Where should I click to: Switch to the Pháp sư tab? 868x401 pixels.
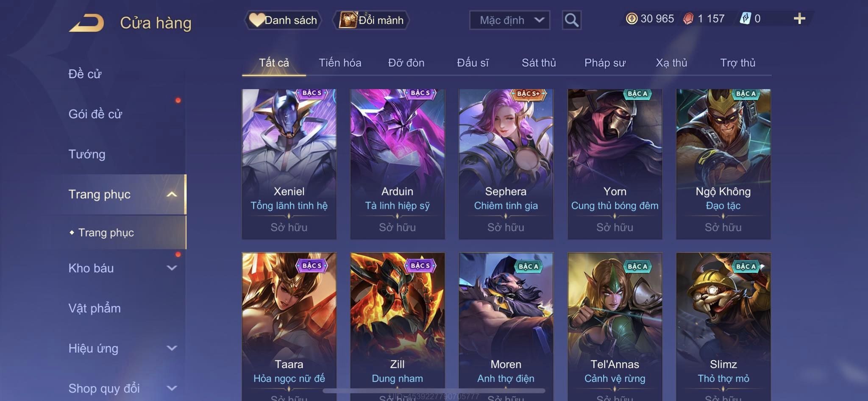(605, 63)
